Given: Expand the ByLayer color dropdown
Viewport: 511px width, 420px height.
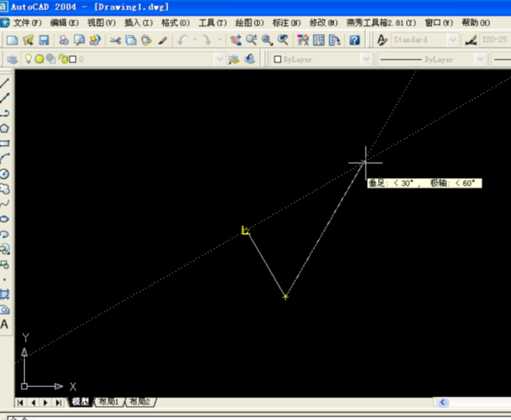Looking at the screenshot, I should (x=366, y=59).
